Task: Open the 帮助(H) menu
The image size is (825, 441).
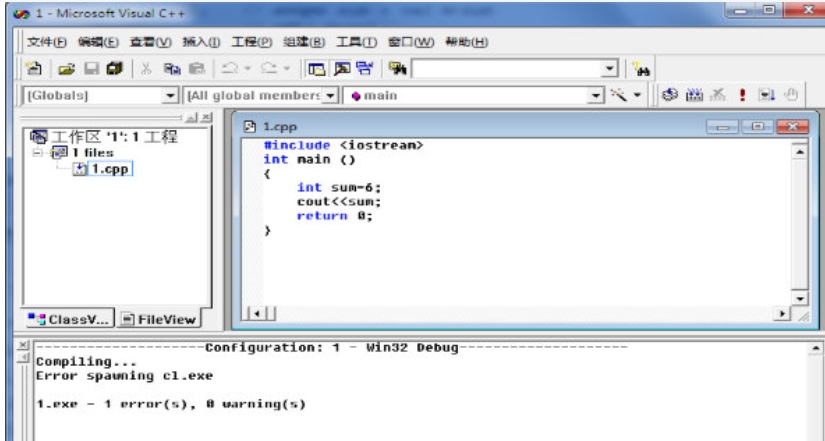Action: pyautogui.click(x=467, y=42)
